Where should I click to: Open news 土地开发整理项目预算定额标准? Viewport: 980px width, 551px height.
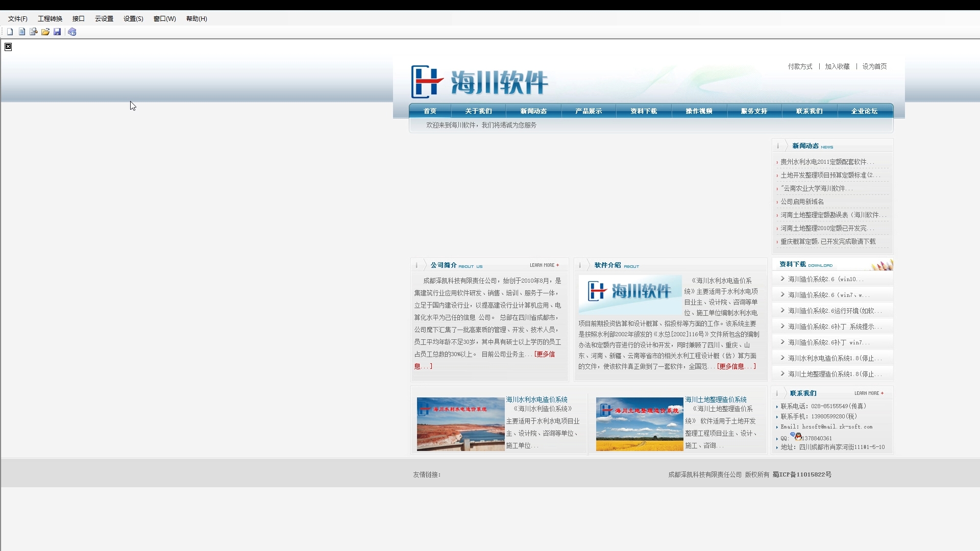click(830, 175)
